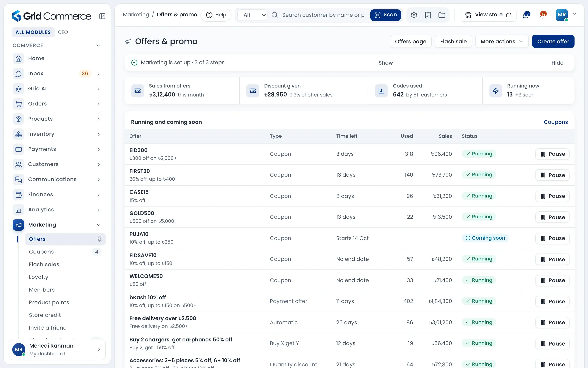This screenshot has width=588, height=368.
Task: Click the Create offer button
Action: click(553, 41)
